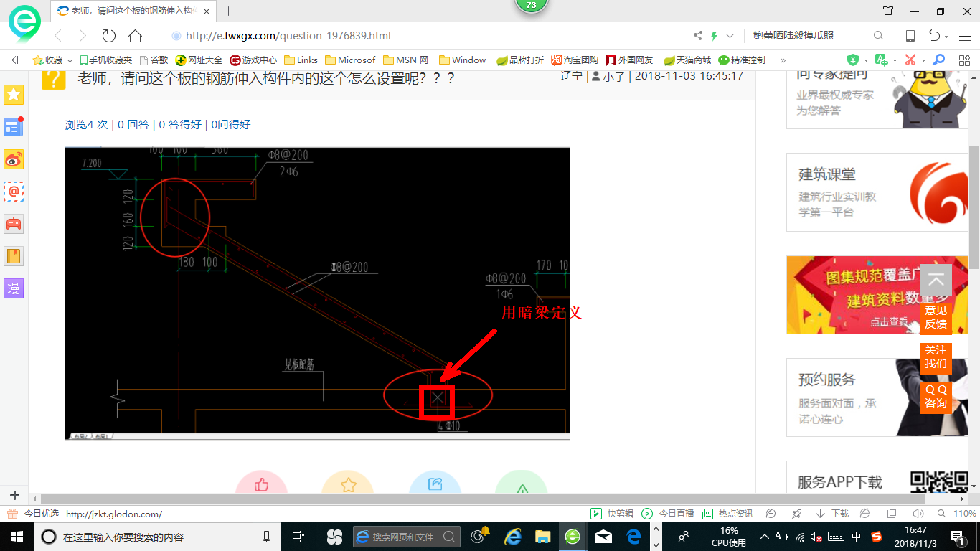Image resolution: width=980 pixels, height=551 pixels.
Task: Open a new tab with plus button
Action: 229,11
